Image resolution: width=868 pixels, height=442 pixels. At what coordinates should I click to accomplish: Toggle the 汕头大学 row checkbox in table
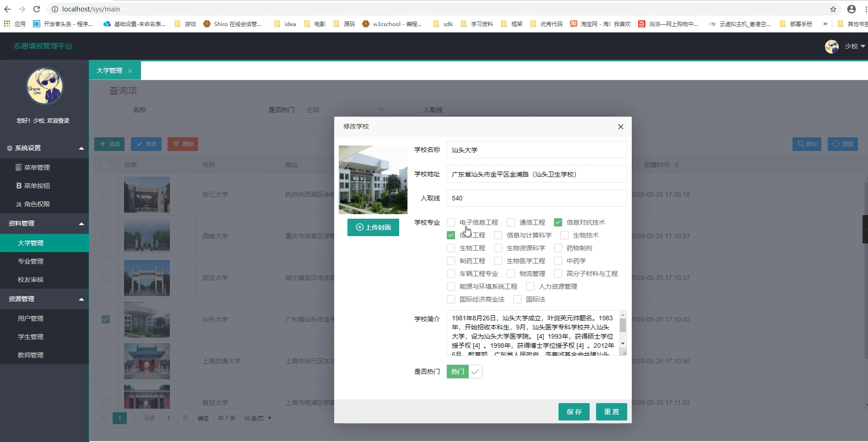[106, 319]
